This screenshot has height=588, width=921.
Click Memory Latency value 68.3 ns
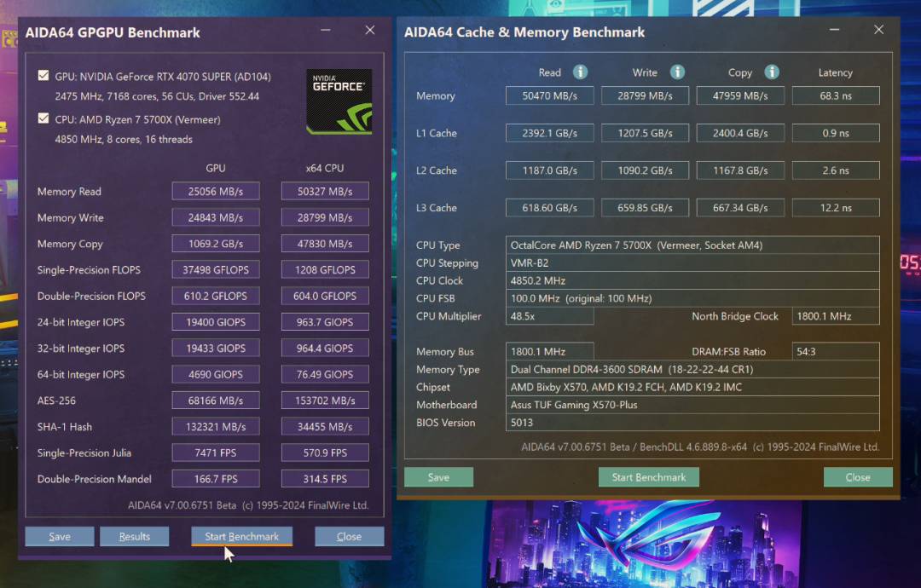(x=836, y=95)
